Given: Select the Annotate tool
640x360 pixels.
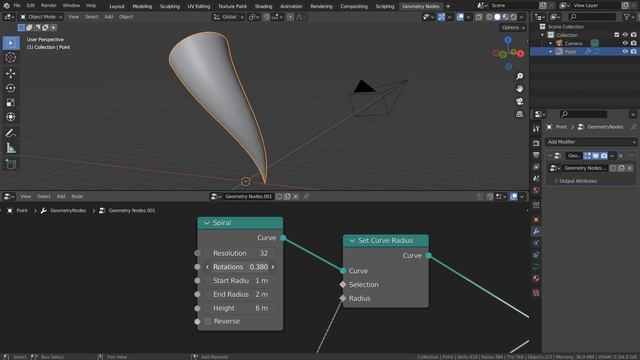Looking at the screenshot, I should coord(11,133).
